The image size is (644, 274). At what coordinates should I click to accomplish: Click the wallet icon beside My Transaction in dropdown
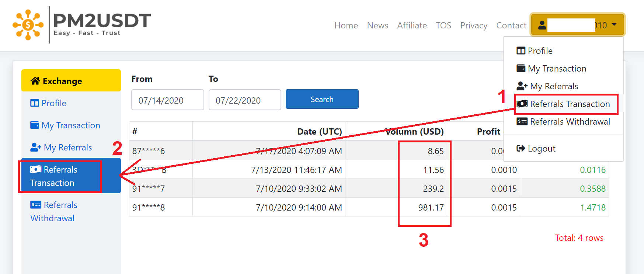tap(521, 69)
